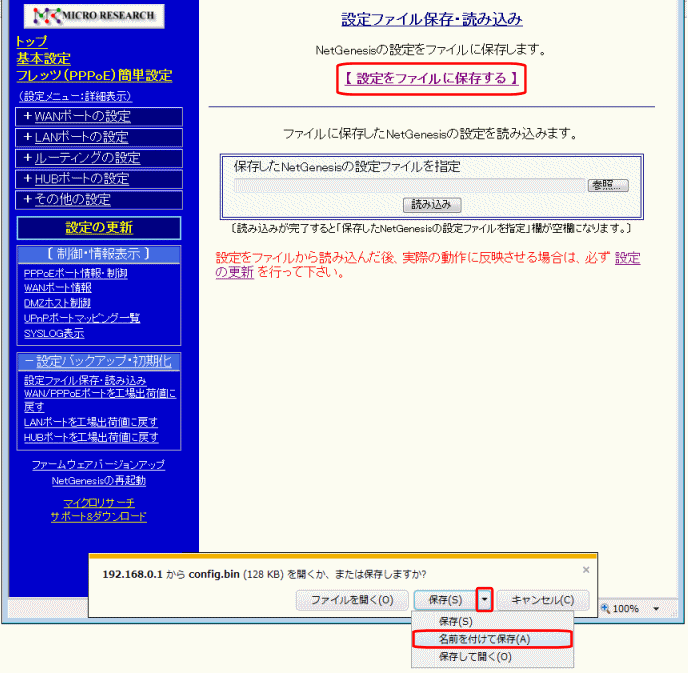This screenshot has height=673, width=688.
Task: Click the 設定の更新 button in sidebar
Action: pos(98,228)
